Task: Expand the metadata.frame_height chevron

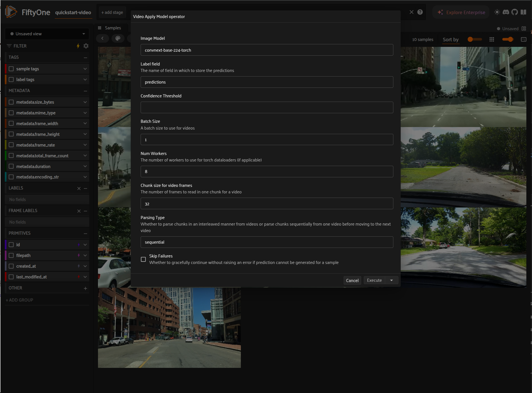Action: pos(85,134)
